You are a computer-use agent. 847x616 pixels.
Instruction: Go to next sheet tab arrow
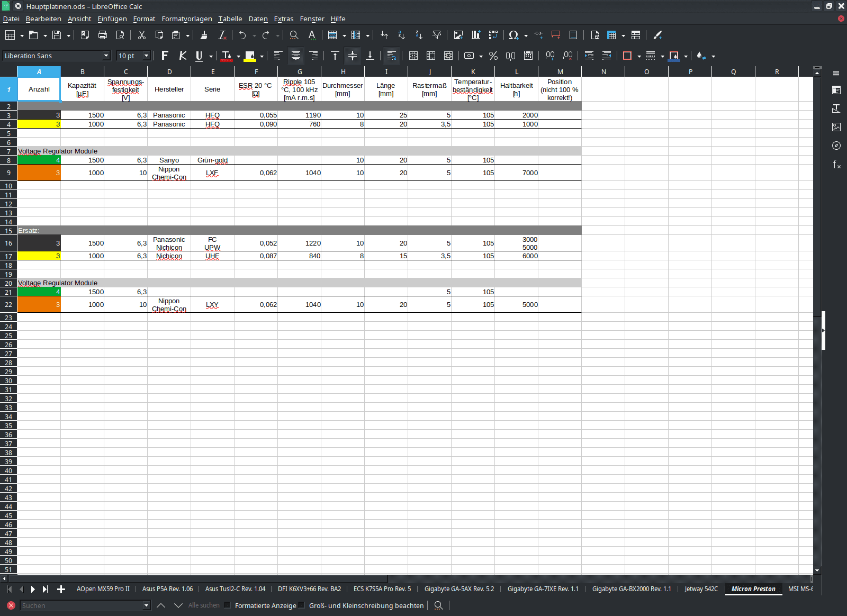(33, 589)
